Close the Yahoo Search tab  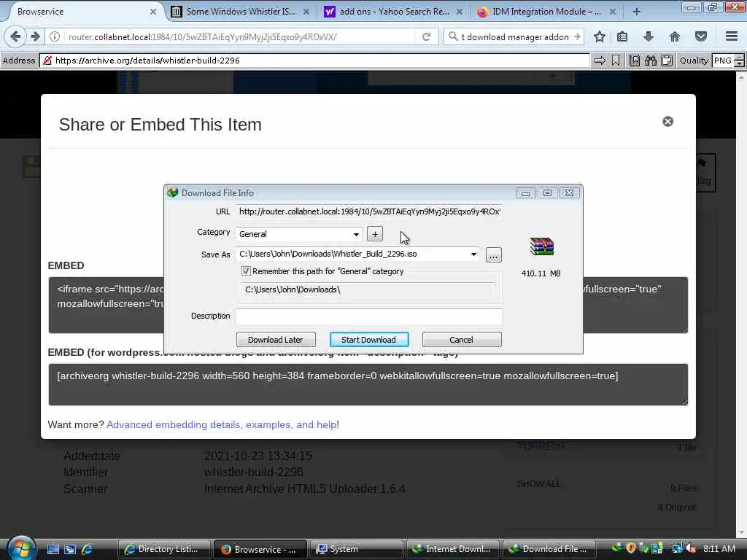click(x=460, y=12)
